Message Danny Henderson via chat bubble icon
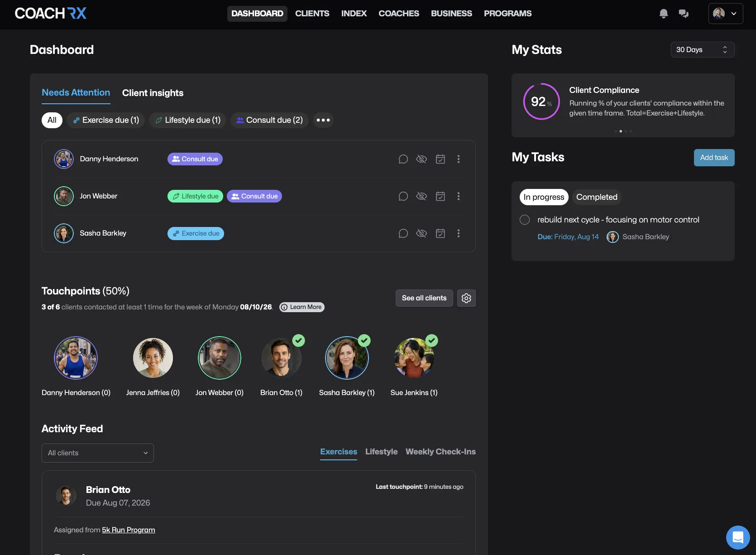Screen dimensions: 756x555 pos(403,159)
